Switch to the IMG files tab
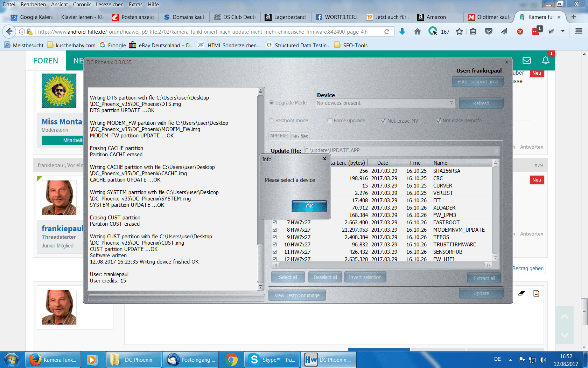This screenshot has height=368, width=588. tap(300, 136)
